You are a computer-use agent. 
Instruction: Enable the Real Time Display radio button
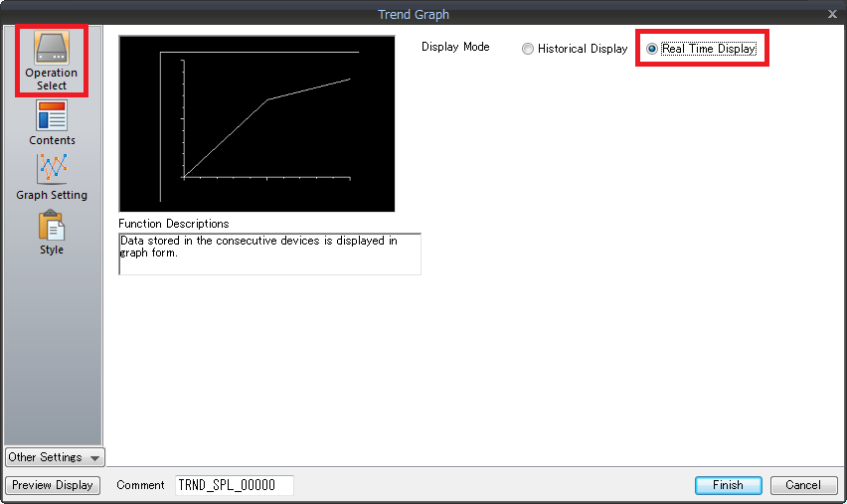(x=652, y=49)
